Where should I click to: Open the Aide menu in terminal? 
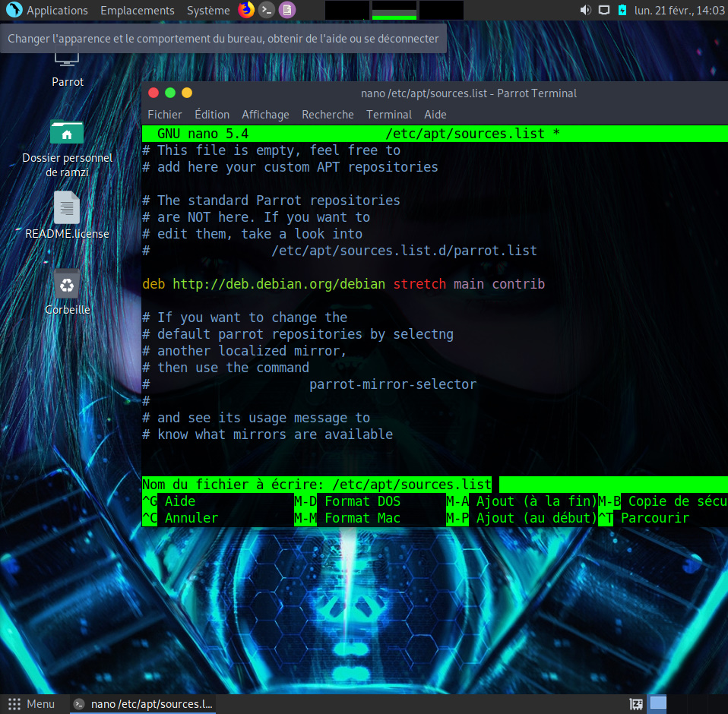tap(435, 115)
